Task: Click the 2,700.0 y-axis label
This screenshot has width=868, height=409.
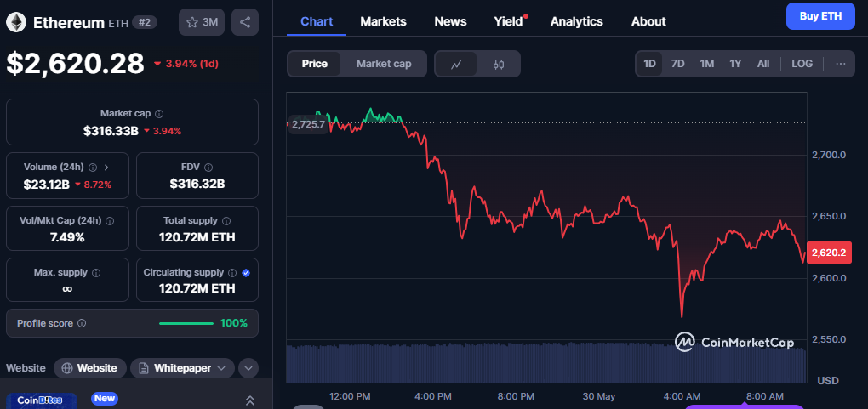Action: (x=827, y=155)
